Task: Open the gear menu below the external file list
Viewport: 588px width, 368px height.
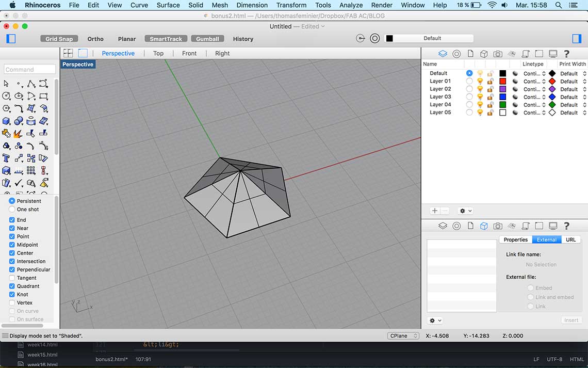Action: coord(435,321)
